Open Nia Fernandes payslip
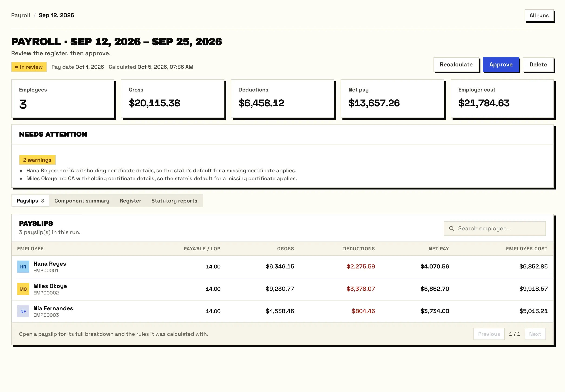 pos(282,312)
